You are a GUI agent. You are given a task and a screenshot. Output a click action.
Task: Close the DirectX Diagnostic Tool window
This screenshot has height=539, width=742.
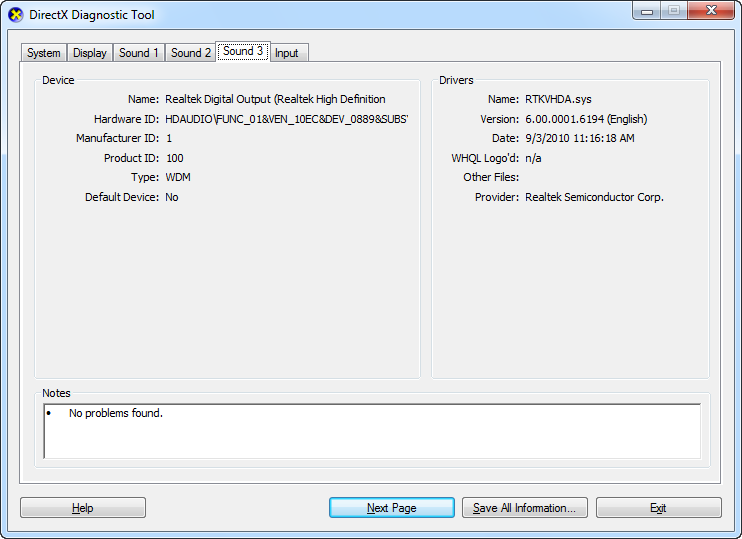[x=711, y=10]
